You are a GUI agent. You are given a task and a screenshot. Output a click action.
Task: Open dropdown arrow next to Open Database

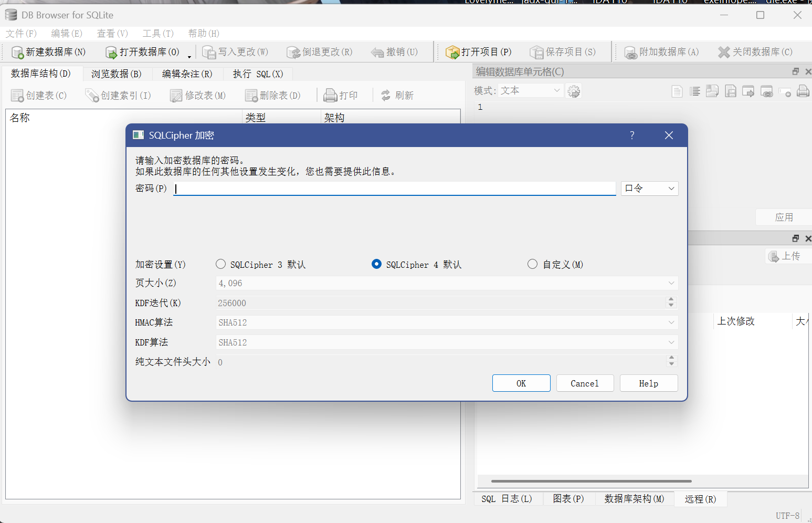[x=189, y=55]
